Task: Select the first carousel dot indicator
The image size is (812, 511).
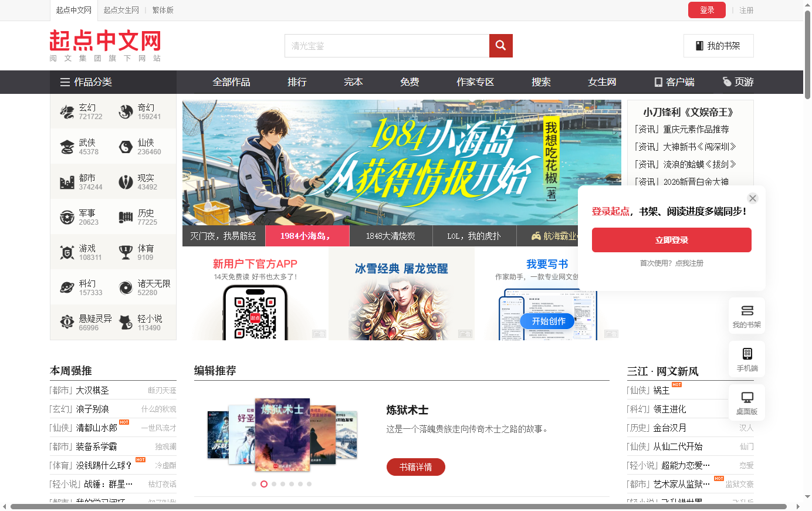Action: click(x=253, y=484)
